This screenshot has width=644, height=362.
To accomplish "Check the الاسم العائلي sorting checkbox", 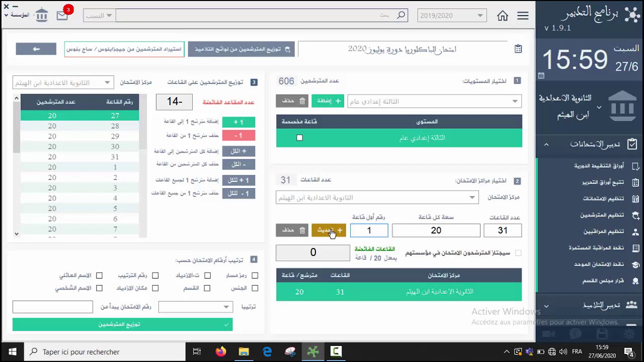I will coord(99,276).
